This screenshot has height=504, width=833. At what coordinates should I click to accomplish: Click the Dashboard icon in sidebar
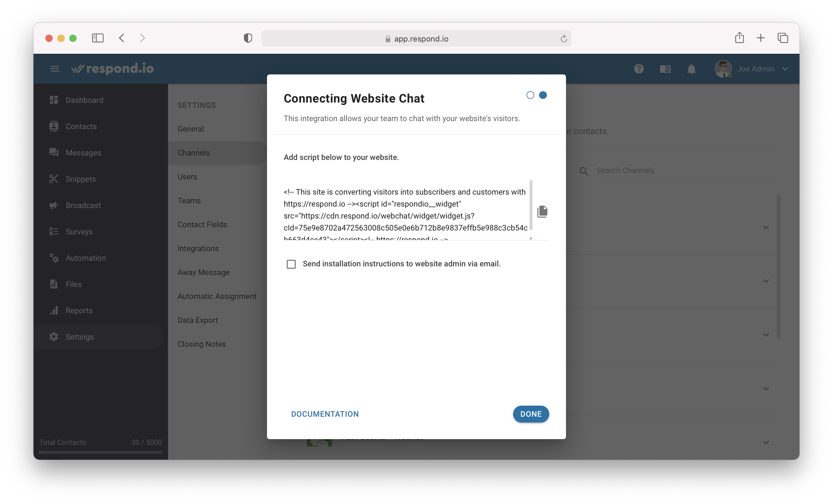[54, 99]
